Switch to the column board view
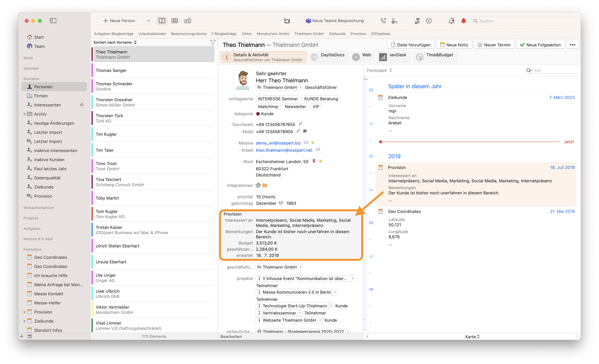This screenshot has height=364, width=599. (187, 21)
